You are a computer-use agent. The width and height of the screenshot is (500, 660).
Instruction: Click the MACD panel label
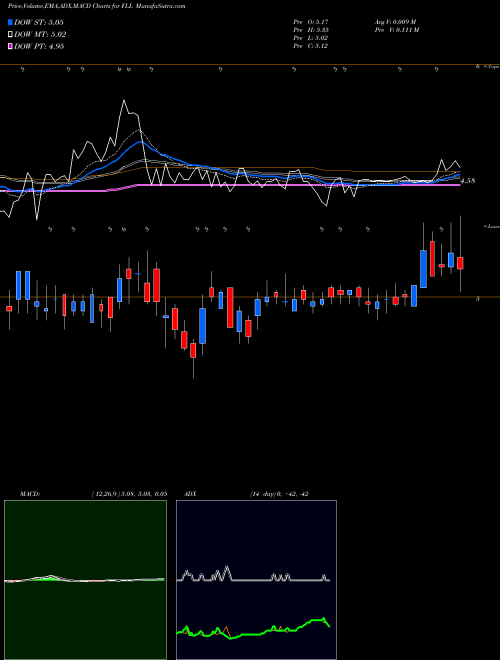coord(30,494)
